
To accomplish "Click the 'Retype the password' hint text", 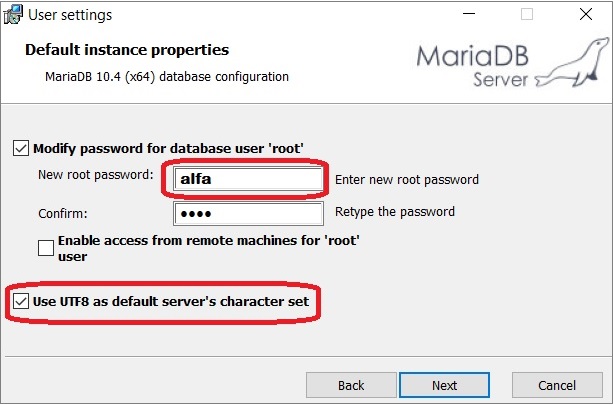I will (x=395, y=212).
